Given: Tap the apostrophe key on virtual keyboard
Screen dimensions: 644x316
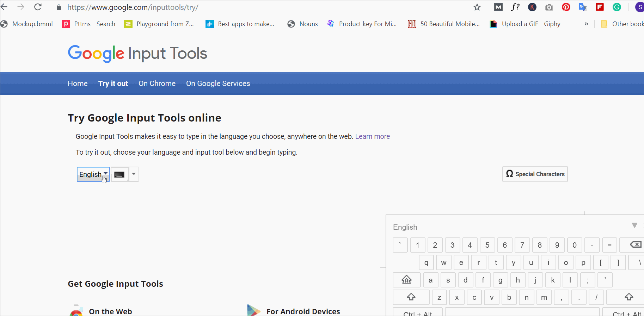Looking at the screenshot, I should click(x=605, y=280).
